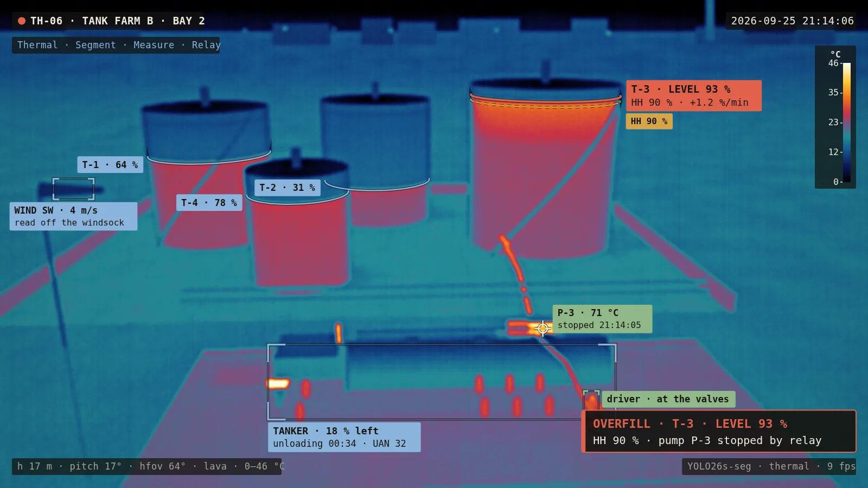Open the Thermal menu item
Screen dimensions: 868x488
37,45
